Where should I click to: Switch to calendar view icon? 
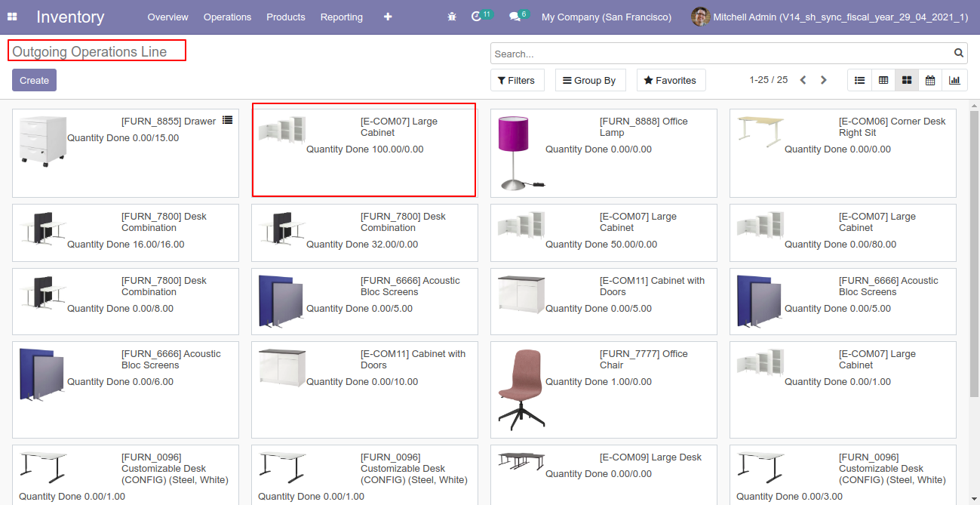pyautogui.click(x=930, y=80)
